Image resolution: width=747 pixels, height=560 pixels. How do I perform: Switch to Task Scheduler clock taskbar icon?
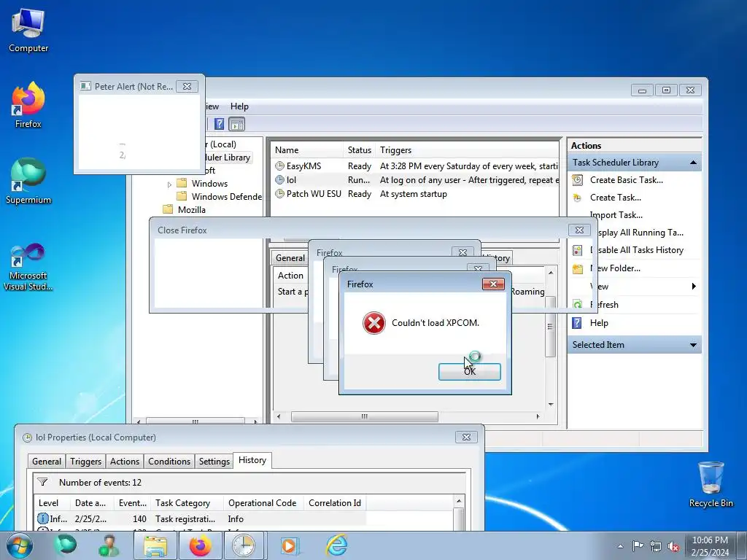pos(244,545)
